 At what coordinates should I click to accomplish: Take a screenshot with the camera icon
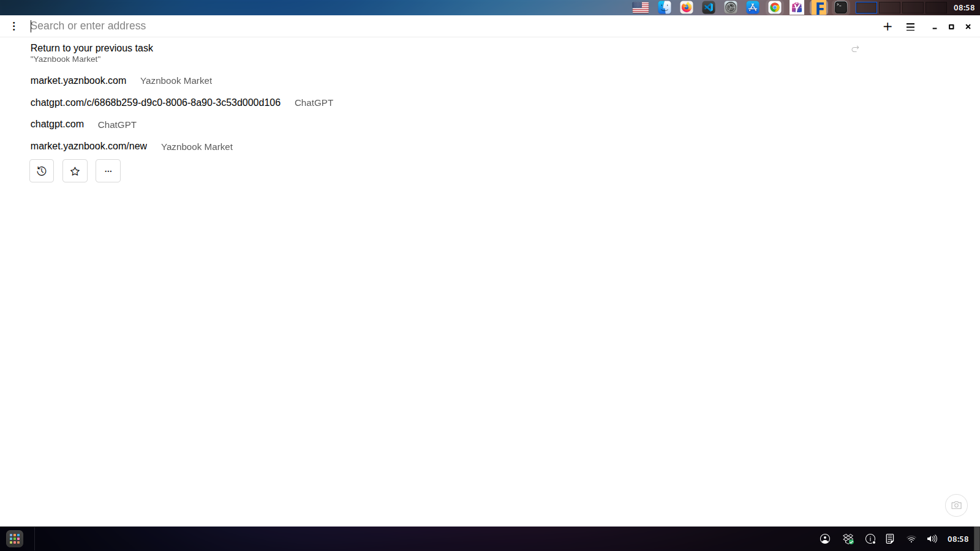coord(956,505)
